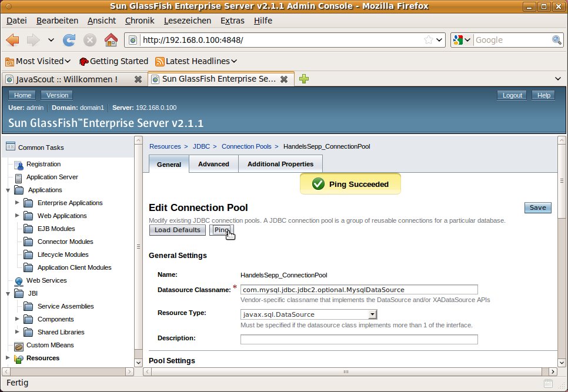Click the Web Services globe icon

[19, 281]
